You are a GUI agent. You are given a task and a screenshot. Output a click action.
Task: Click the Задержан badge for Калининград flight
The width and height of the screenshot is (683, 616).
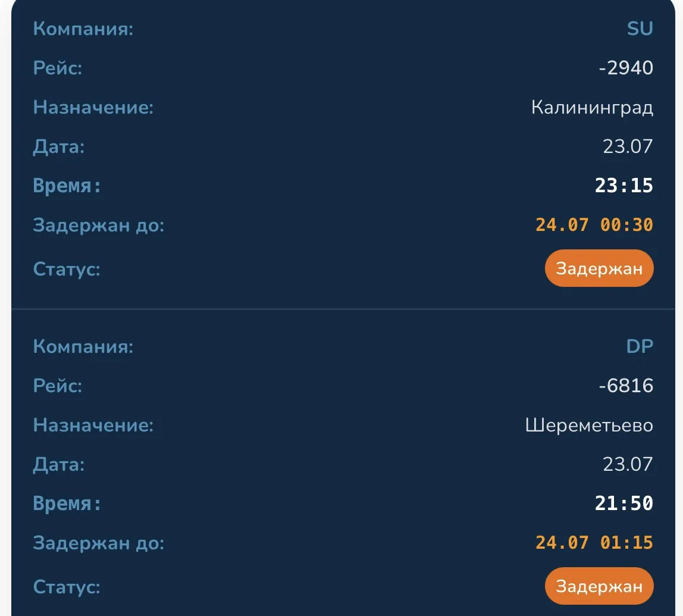[599, 268]
